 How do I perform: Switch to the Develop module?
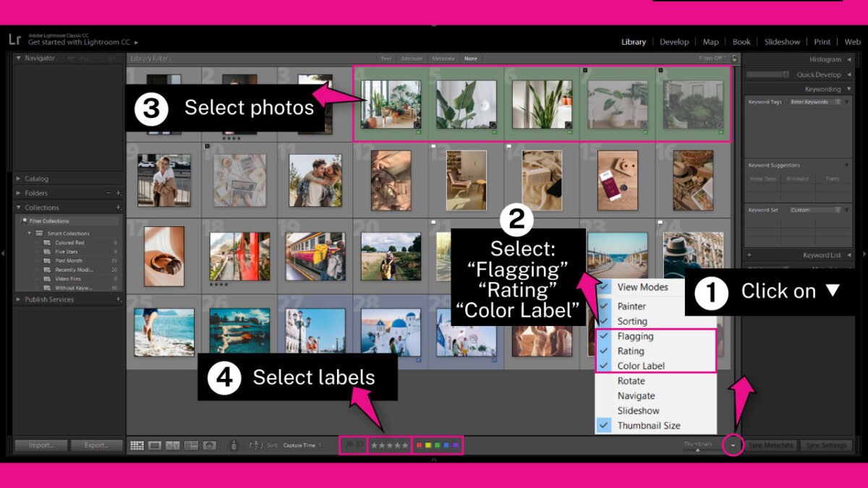coord(674,41)
